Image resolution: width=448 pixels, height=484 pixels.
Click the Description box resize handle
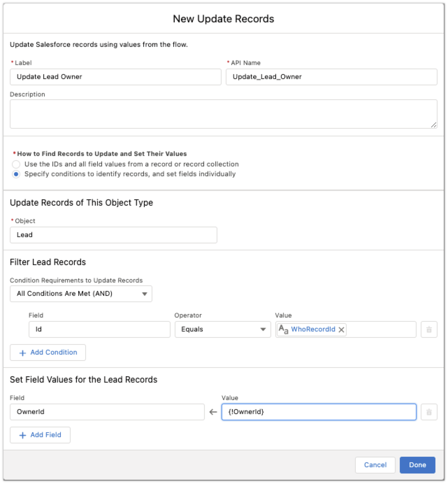pyautogui.click(x=433, y=125)
